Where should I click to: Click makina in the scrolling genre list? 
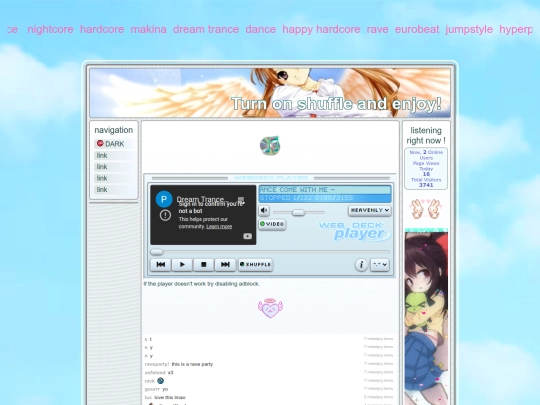[x=148, y=29]
